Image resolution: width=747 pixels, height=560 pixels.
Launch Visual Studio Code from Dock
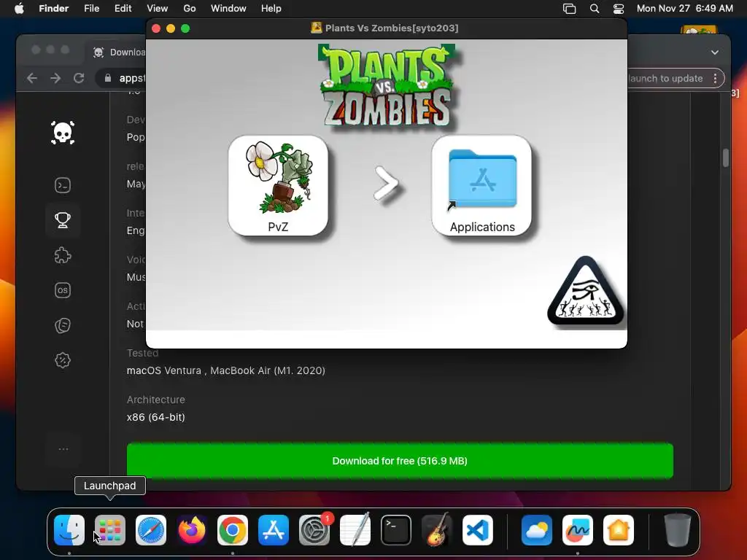478,530
